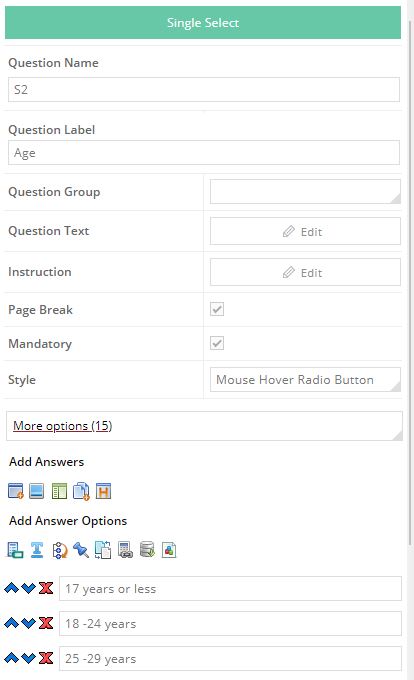
Task: Click the orange H header icon under Add Answers
Action: pyautogui.click(x=103, y=491)
